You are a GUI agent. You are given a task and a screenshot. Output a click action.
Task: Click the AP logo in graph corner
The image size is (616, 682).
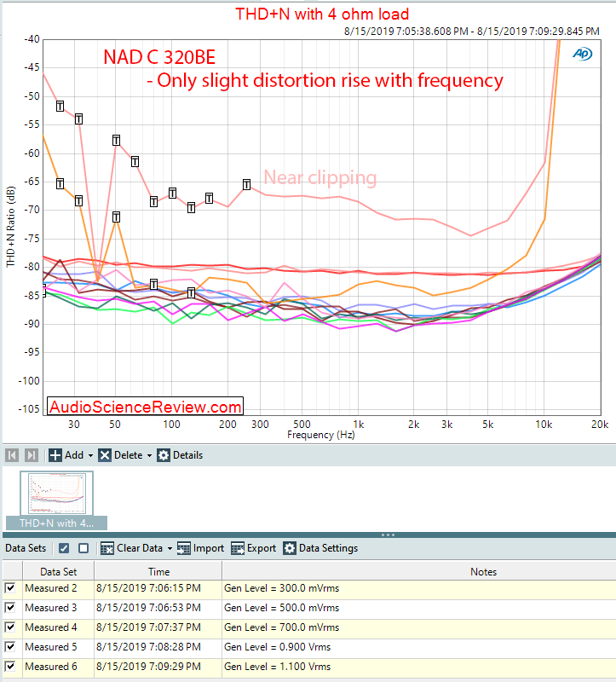[x=582, y=54]
